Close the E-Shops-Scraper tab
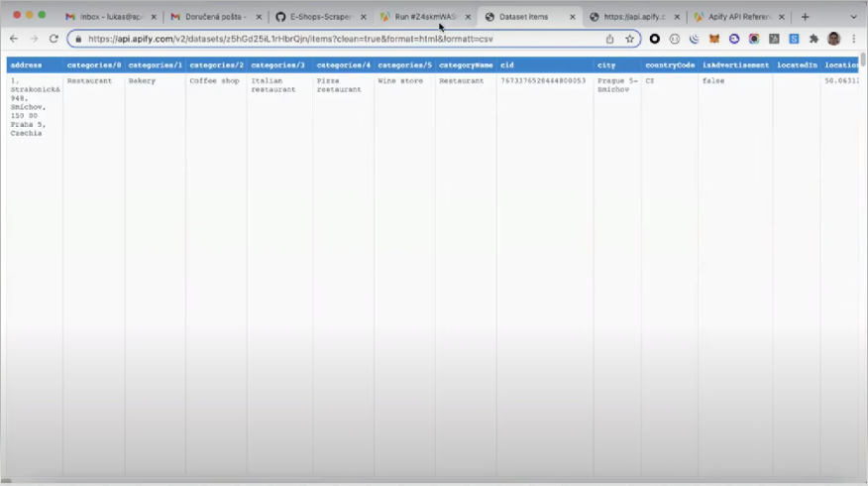This screenshot has height=486, width=868. 363,17
